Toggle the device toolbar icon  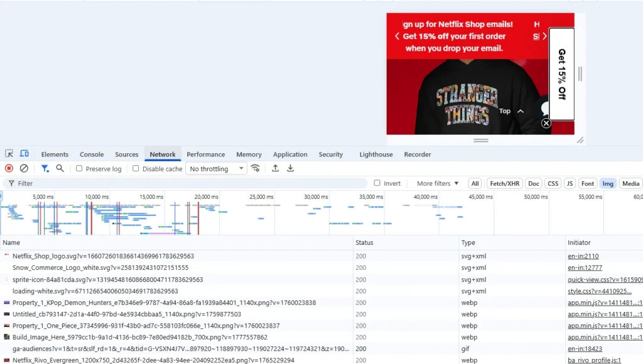click(x=24, y=154)
